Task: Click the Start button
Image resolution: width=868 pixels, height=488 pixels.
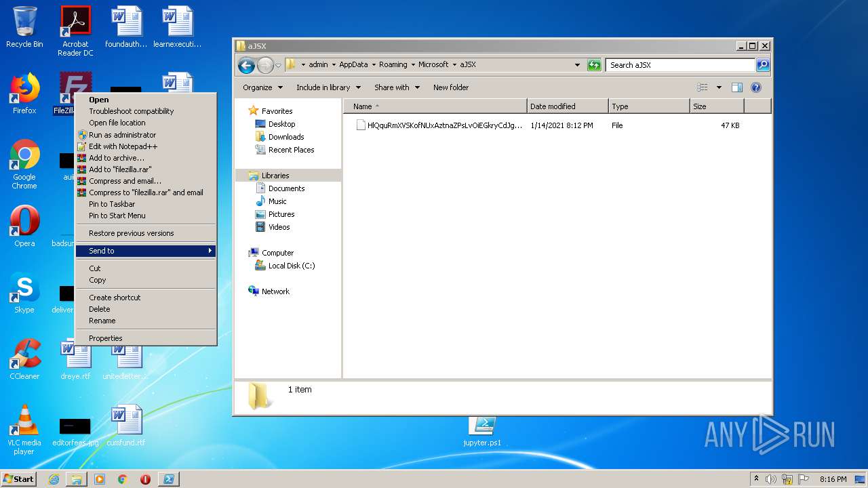Action: (19, 479)
